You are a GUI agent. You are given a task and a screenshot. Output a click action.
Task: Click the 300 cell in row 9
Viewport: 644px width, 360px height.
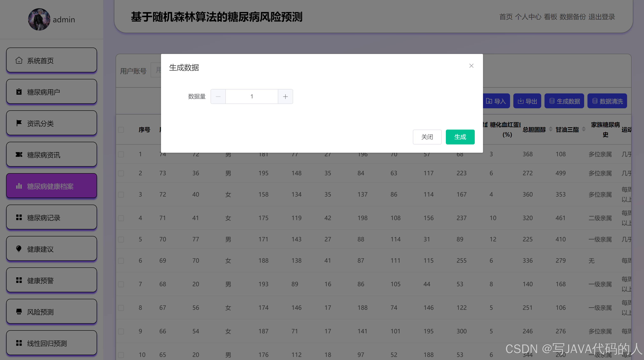462,331
